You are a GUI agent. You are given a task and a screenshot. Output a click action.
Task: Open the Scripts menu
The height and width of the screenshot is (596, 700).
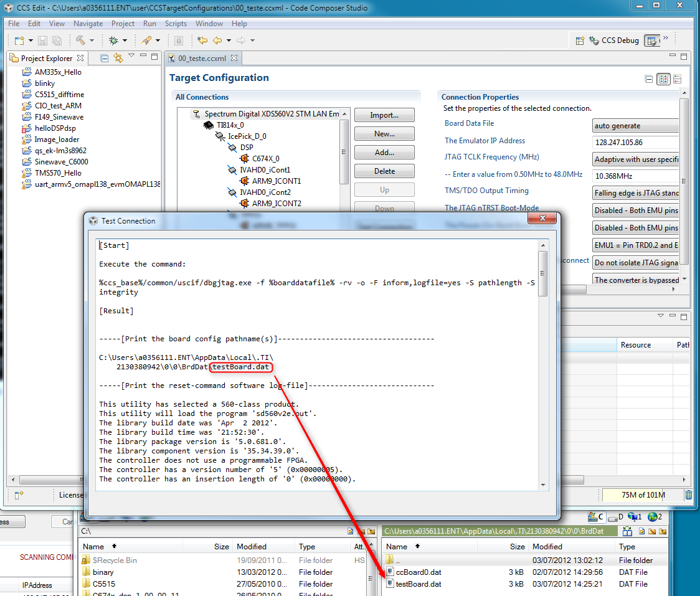(175, 24)
